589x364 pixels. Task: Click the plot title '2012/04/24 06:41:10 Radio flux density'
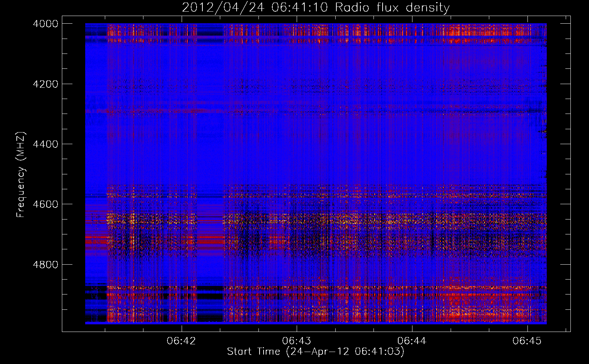[x=316, y=7]
